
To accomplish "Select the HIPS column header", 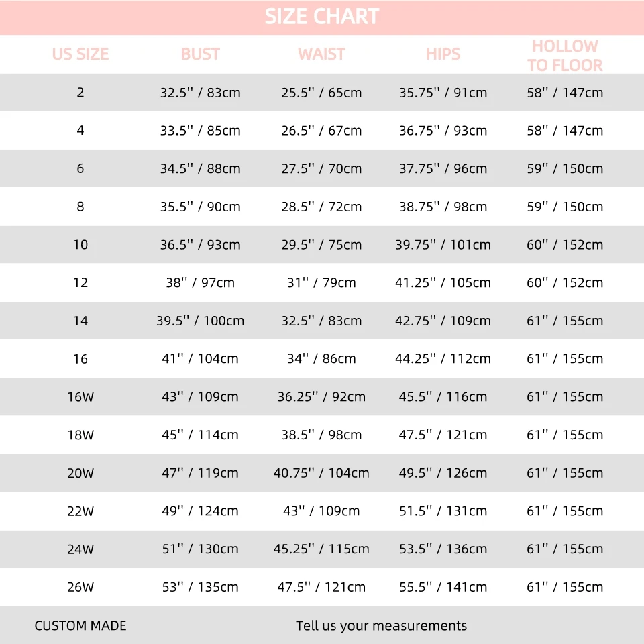I will pos(443,54).
